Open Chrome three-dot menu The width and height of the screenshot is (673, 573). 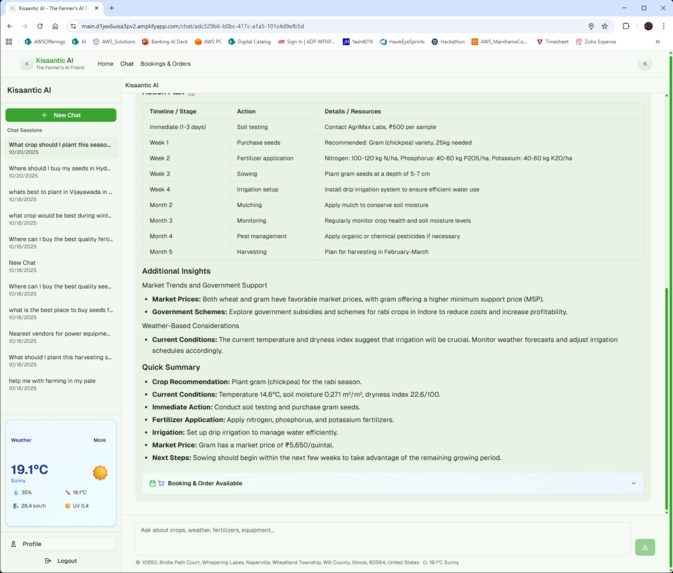click(664, 26)
